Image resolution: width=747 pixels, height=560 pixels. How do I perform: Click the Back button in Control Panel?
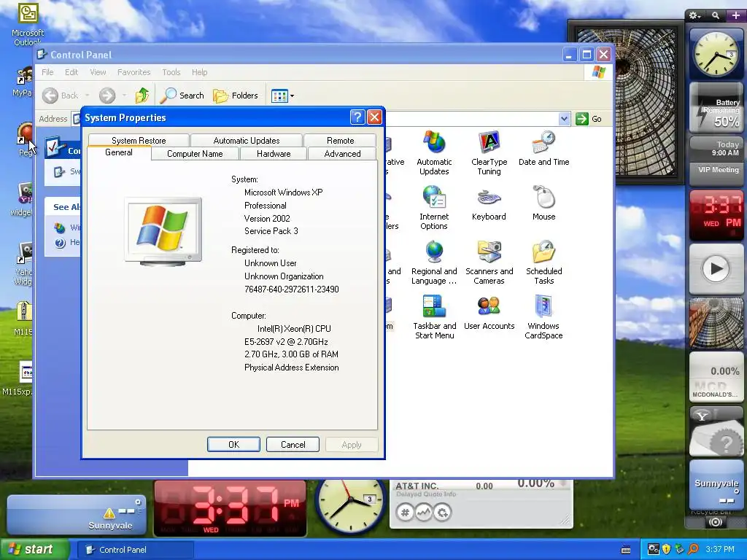61,96
